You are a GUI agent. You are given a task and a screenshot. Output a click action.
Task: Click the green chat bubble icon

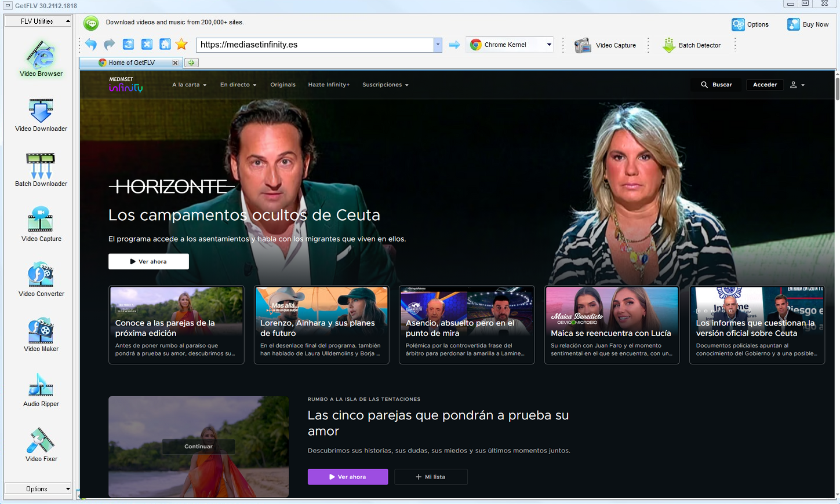pyautogui.click(x=91, y=23)
